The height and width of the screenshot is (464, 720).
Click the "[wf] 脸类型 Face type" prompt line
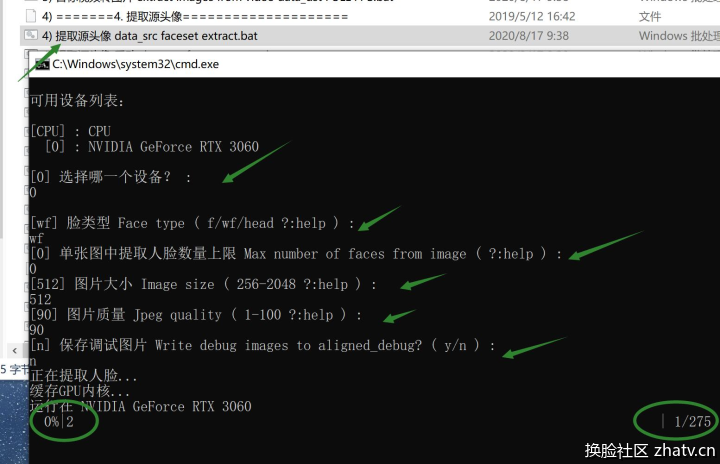tap(192, 223)
